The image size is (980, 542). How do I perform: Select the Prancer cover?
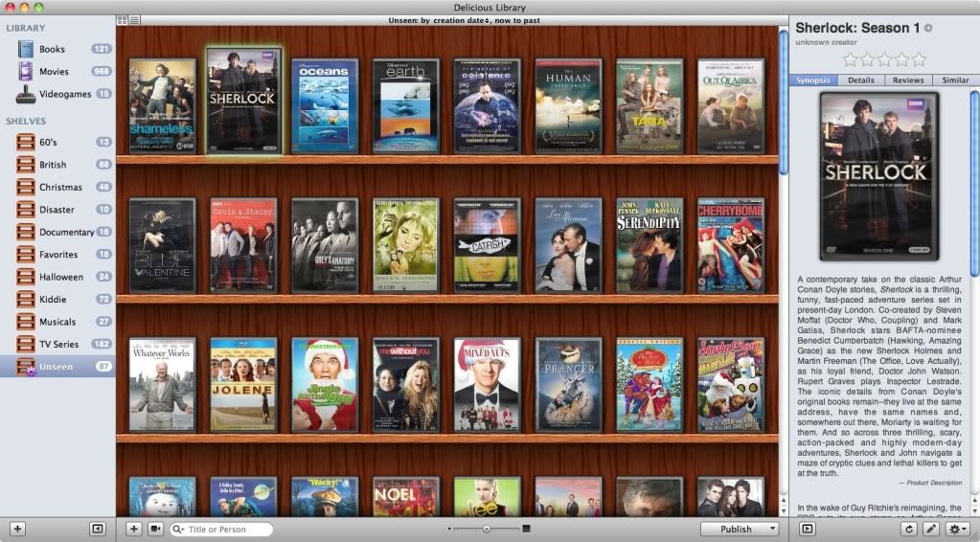tap(568, 385)
